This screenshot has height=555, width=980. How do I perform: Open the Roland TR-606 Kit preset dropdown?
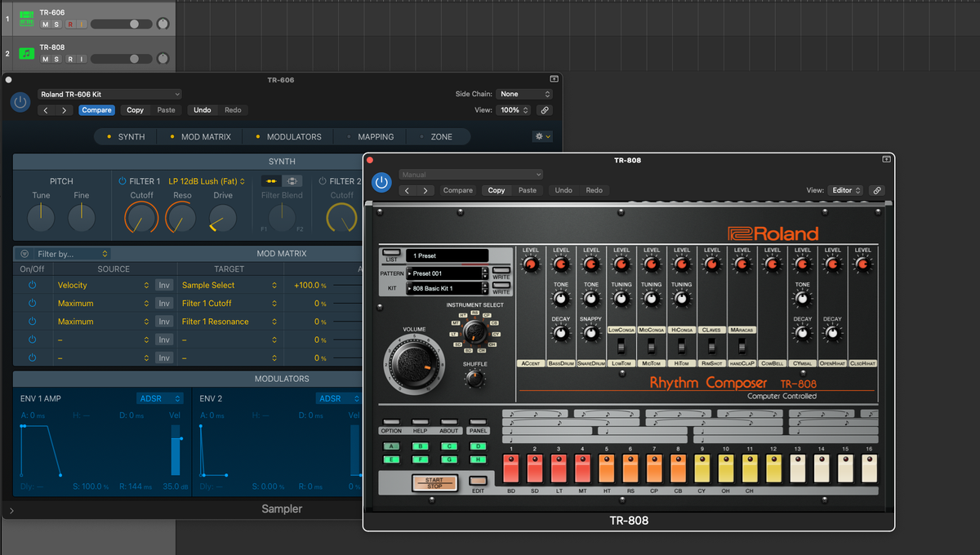coord(109,94)
